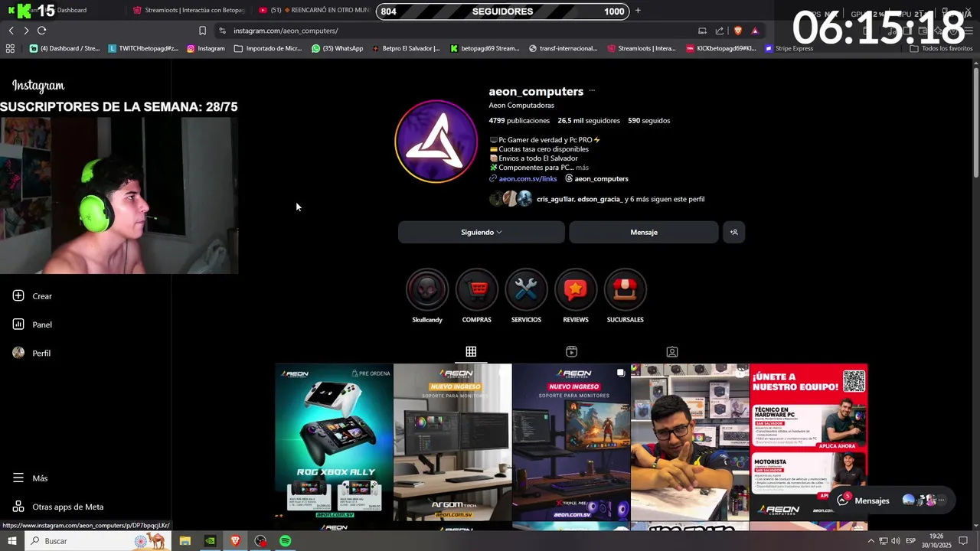Open Spotify from the taskbar
Image resolution: width=980 pixels, height=551 pixels.
285,541
